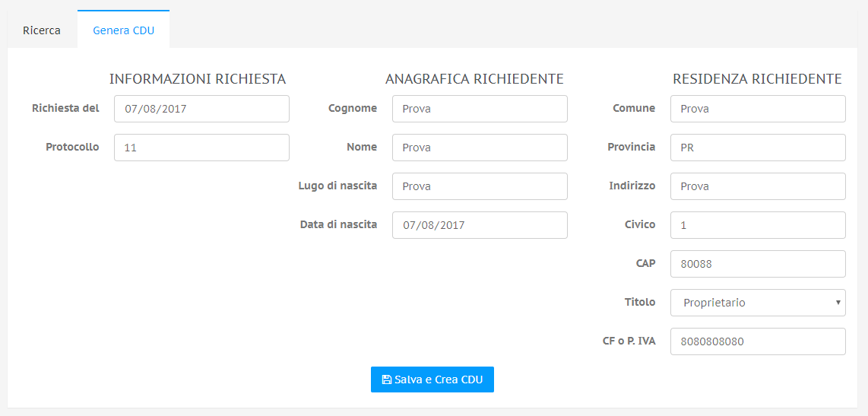Click the CF o P. IVA field
Image resolution: width=868 pixels, height=416 pixels.
click(758, 341)
